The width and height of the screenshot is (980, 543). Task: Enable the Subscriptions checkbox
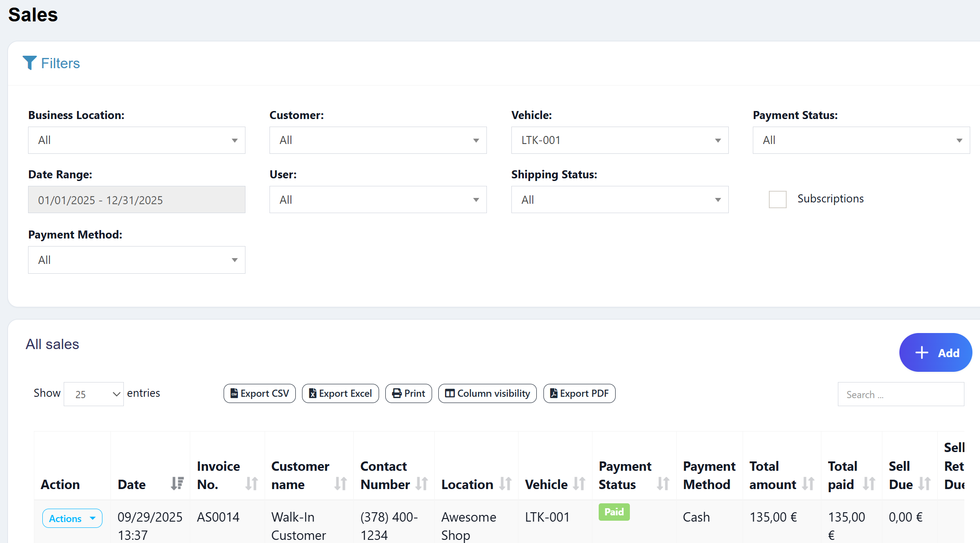click(778, 199)
